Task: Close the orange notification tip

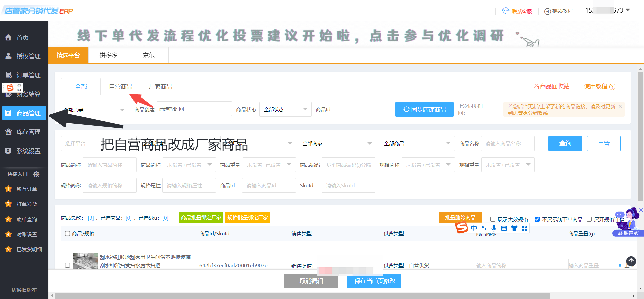Action: pos(620,106)
